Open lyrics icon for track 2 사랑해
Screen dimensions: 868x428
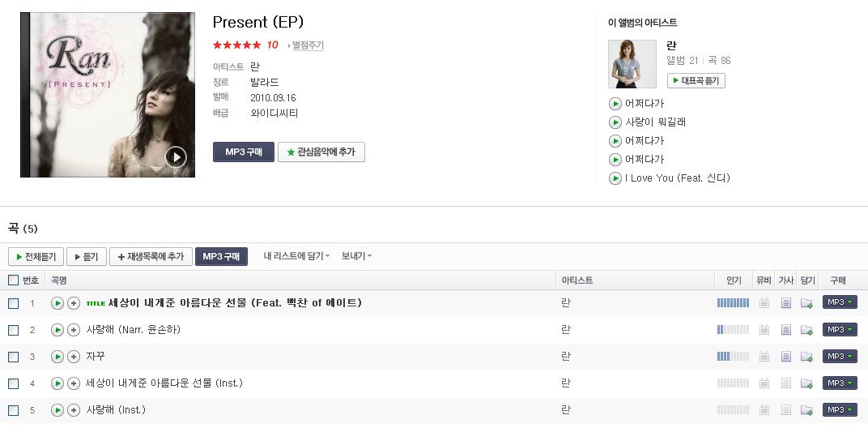coord(785,330)
